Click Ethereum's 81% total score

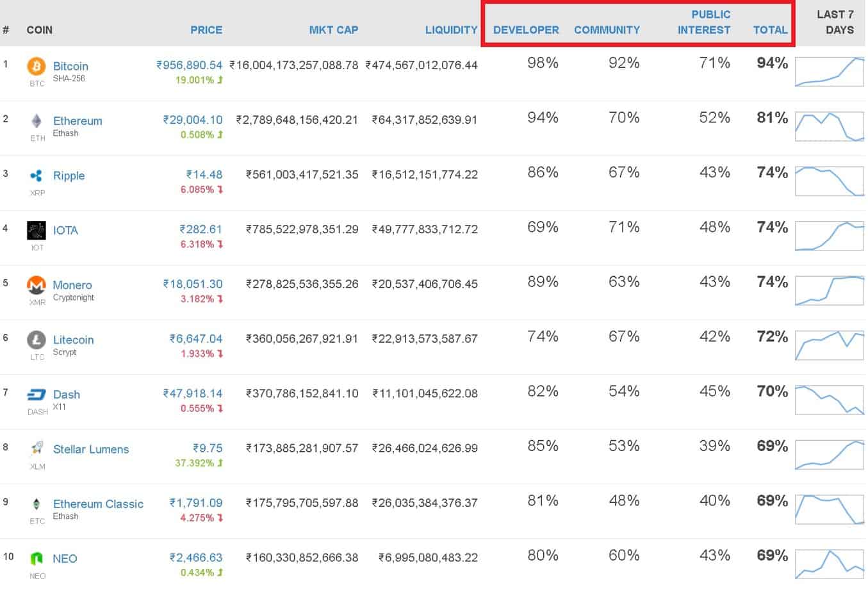[773, 118]
